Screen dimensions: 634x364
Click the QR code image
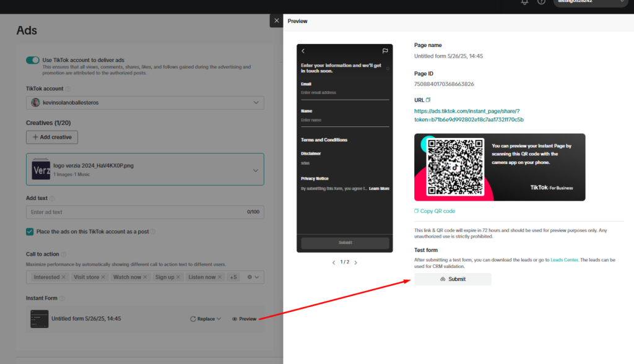[x=455, y=167]
